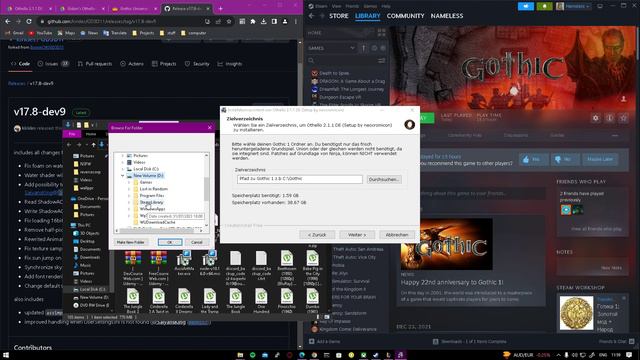Click Cancel in Browse For Folder

[x=197, y=242]
